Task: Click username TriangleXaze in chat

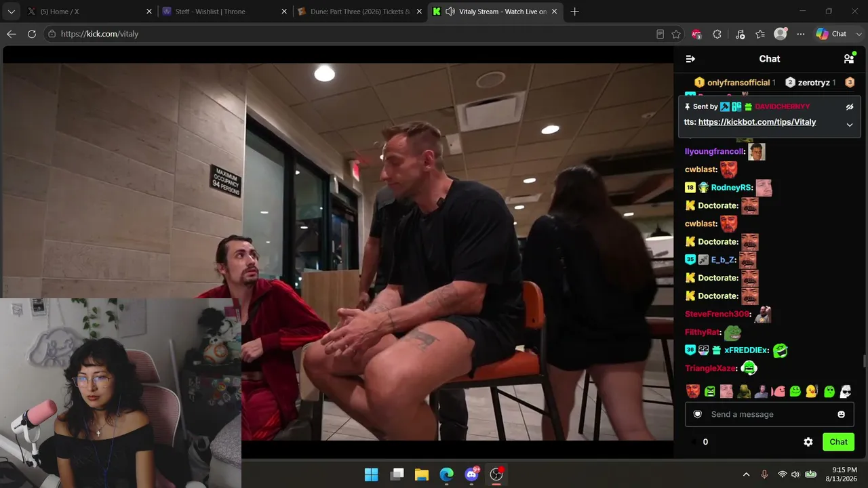Action: (x=711, y=369)
